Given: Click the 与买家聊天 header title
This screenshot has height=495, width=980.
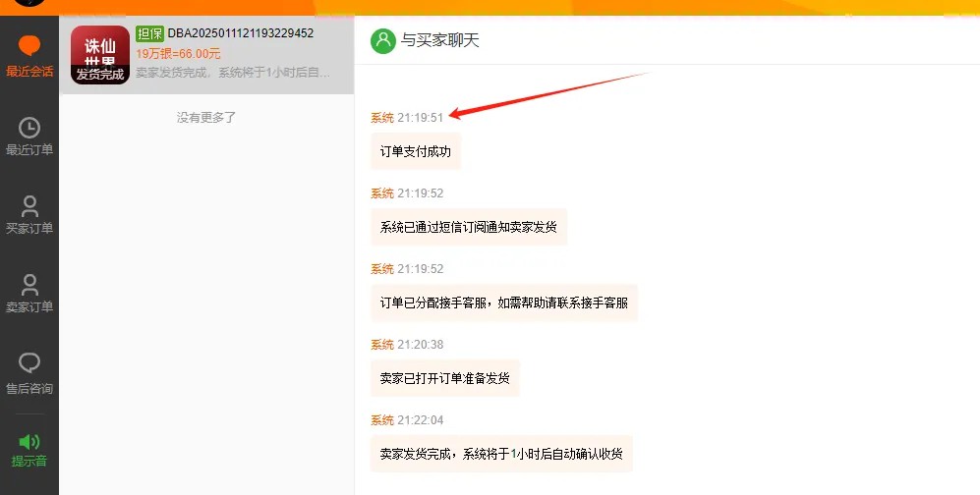Looking at the screenshot, I should point(440,40).
